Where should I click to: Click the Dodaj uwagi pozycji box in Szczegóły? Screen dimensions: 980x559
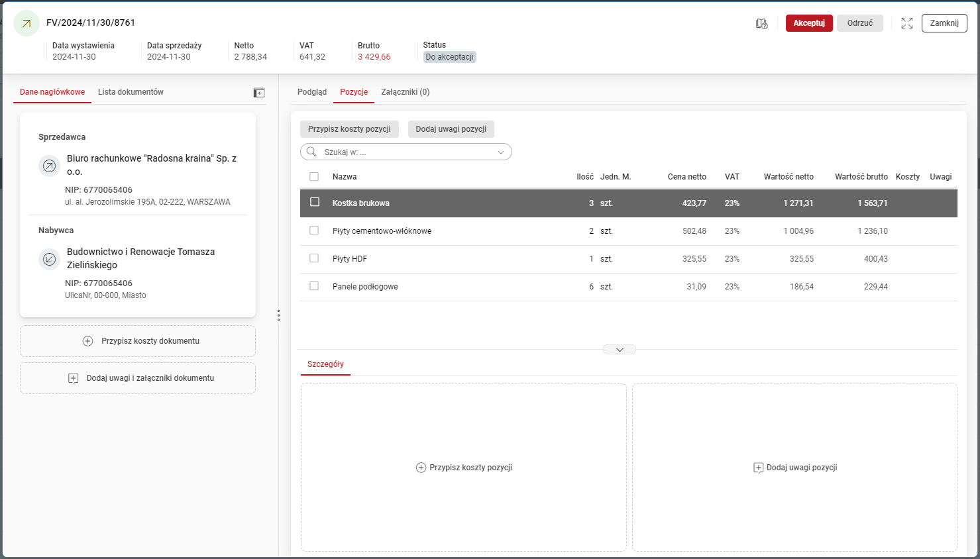coord(795,468)
